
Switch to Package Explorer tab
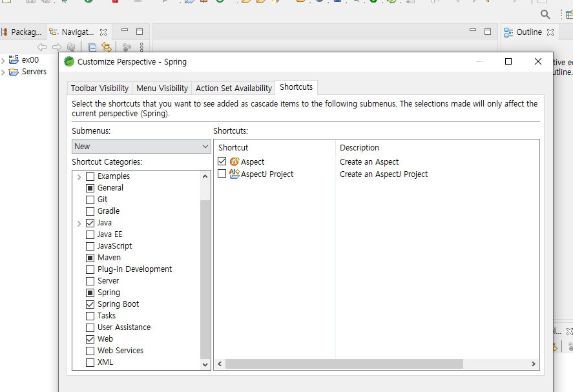pos(22,32)
